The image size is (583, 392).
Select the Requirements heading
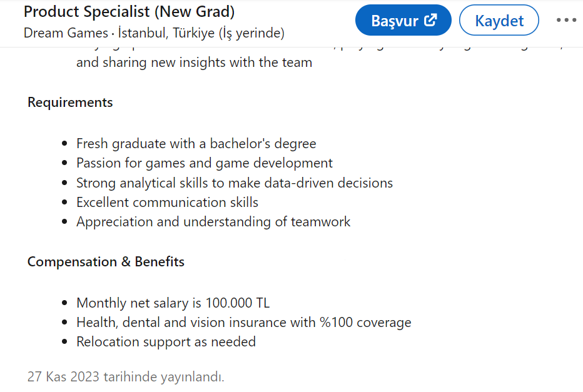(70, 102)
